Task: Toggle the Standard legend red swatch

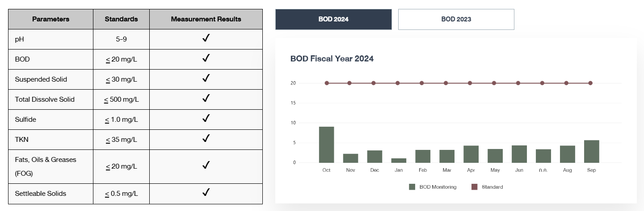Action: [x=475, y=187]
